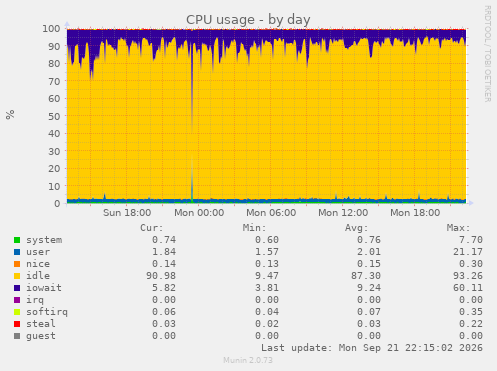
Task: Click nice current value 0.14
Action: point(164,264)
